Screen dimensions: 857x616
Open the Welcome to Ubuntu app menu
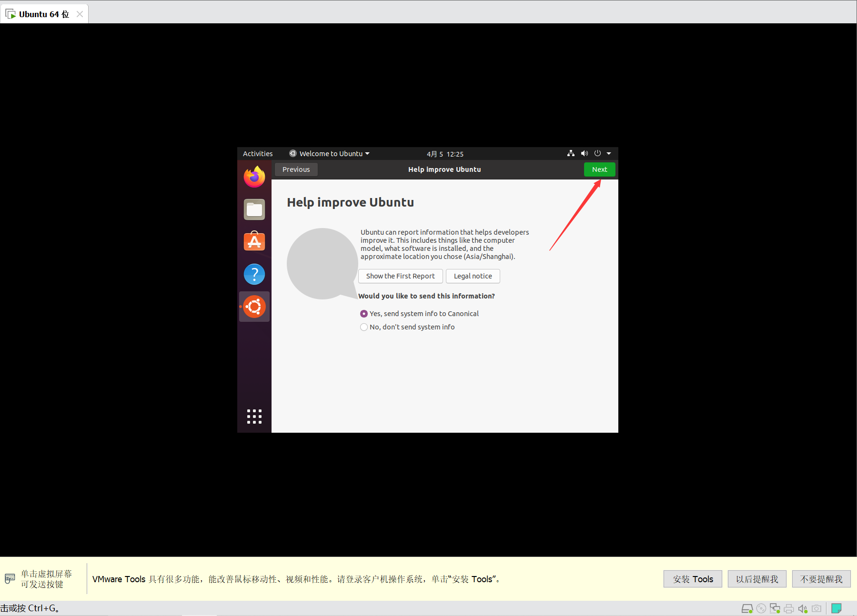[x=329, y=154]
